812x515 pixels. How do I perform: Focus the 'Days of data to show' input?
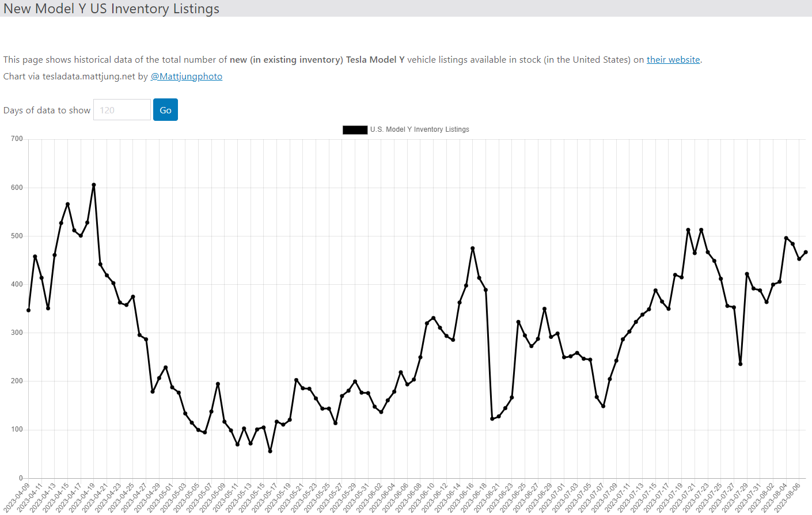tap(122, 110)
